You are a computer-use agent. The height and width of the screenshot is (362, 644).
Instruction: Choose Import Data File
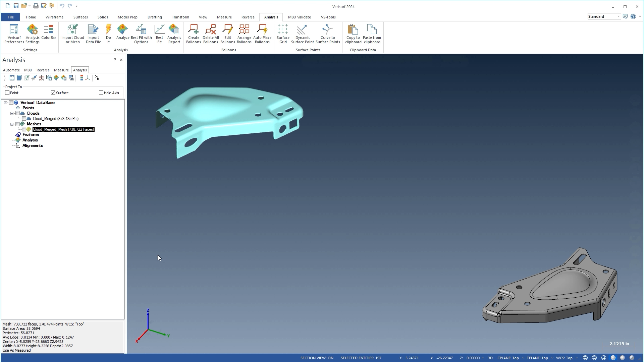93,34
